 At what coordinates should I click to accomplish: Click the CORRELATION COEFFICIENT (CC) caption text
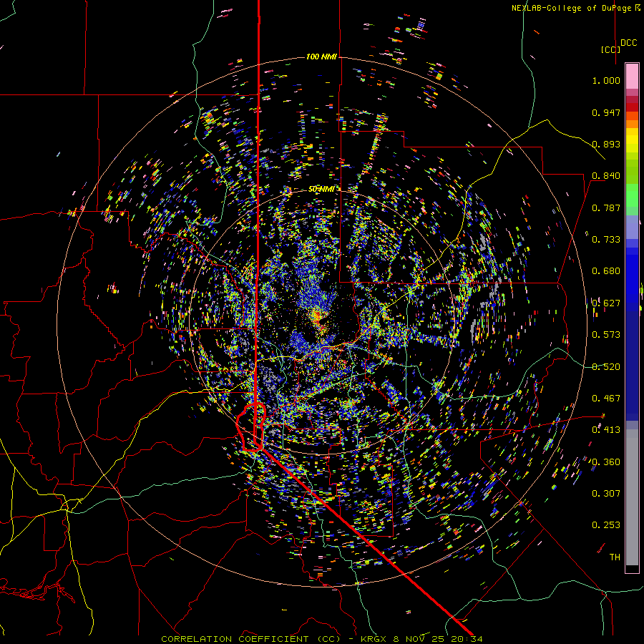point(251,639)
